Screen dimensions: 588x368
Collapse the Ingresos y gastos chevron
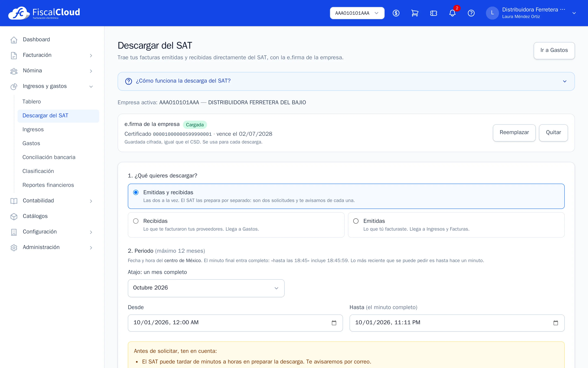tap(91, 87)
